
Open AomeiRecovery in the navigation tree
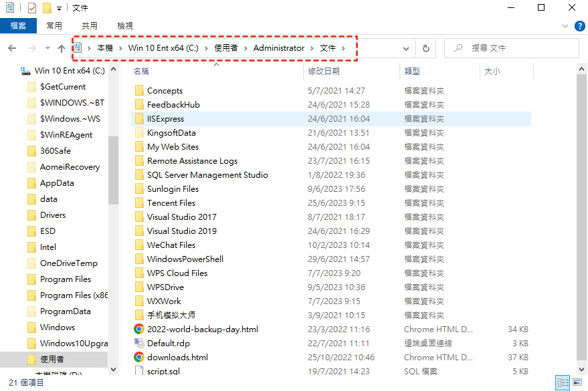pyautogui.click(x=70, y=167)
